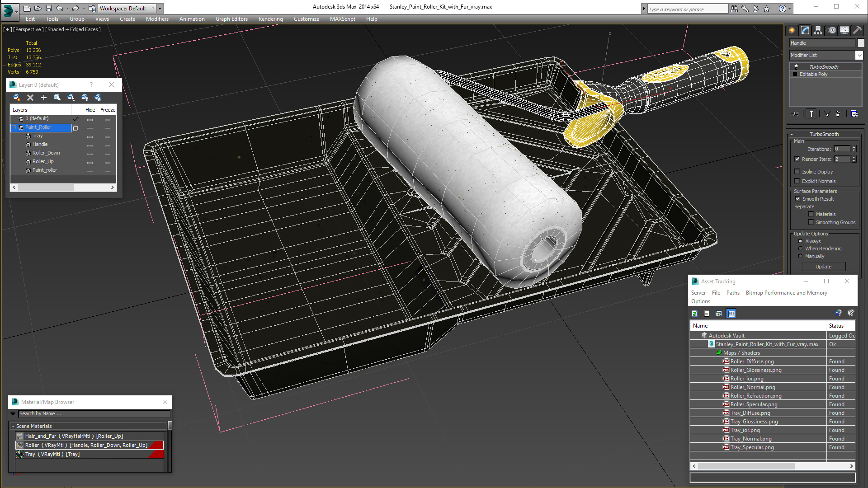The width and height of the screenshot is (868, 488).
Task: Expand the Editable Poly stack entry
Action: click(x=795, y=74)
